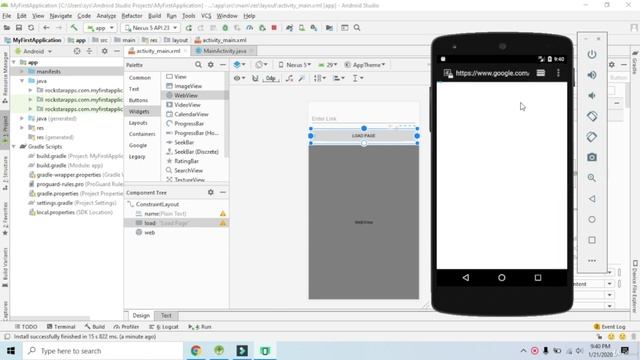Select SeekBar widget in palette
The height and width of the screenshot is (360, 640).
(184, 142)
